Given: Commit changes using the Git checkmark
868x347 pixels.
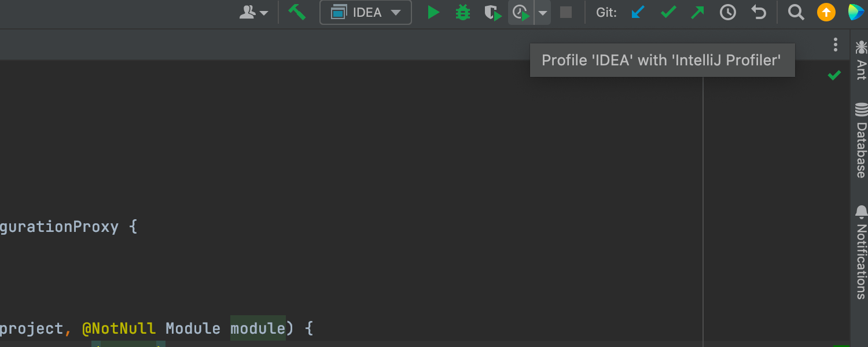Looking at the screenshot, I should [668, 12].
